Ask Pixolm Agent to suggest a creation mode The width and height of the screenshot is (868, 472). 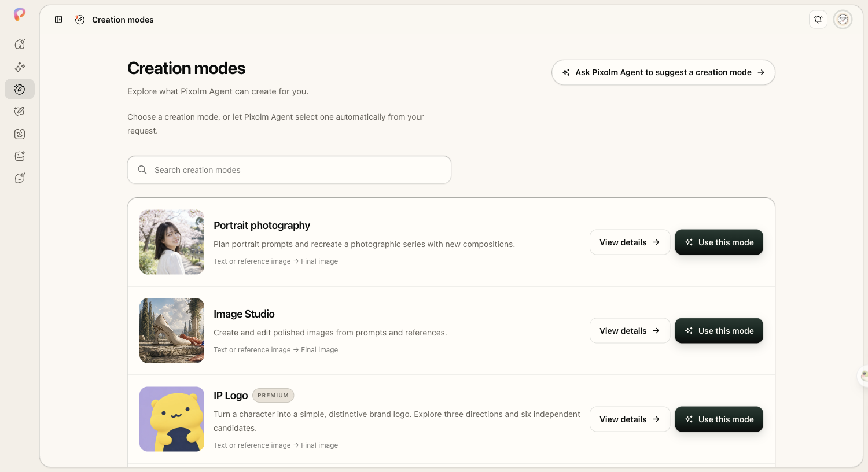coord(663,72)
